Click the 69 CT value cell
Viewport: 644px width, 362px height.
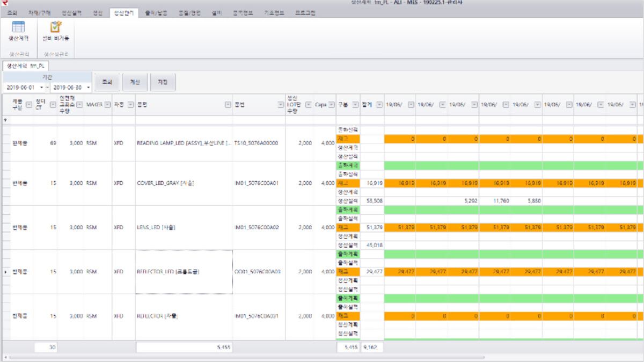tap(46, 143)
